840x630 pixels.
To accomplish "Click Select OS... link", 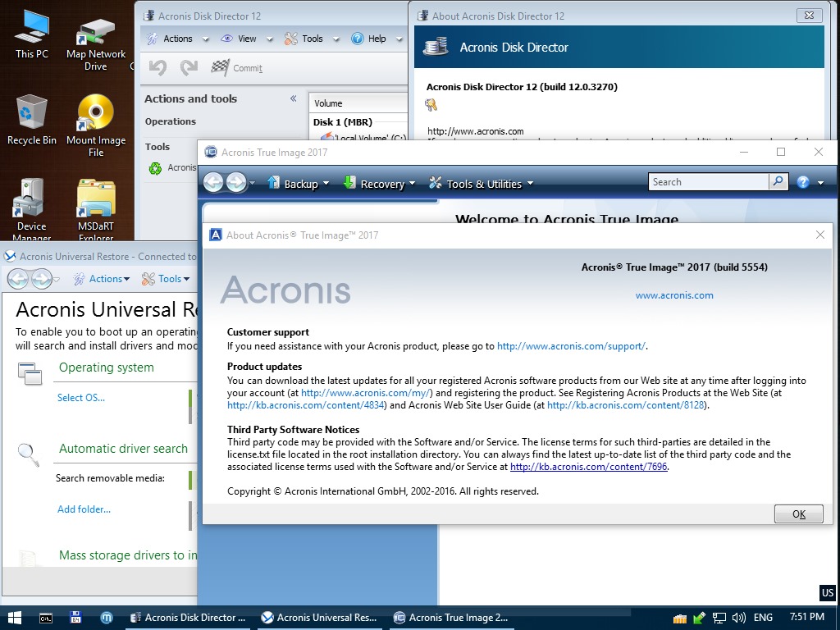I will click(81, 398).
